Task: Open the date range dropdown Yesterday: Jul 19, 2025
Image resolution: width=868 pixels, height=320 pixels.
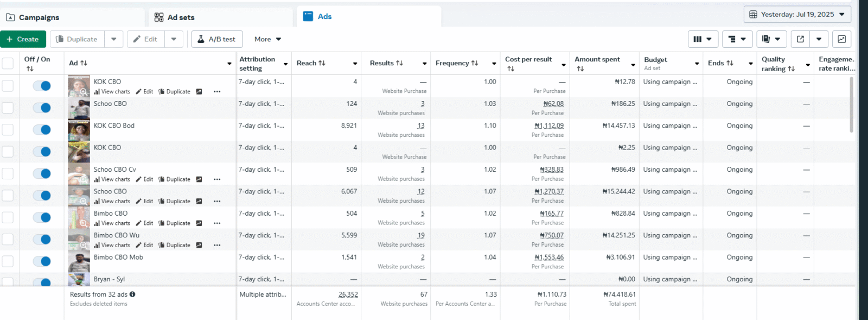Action: pyautogui.click(x=797, y=15)
